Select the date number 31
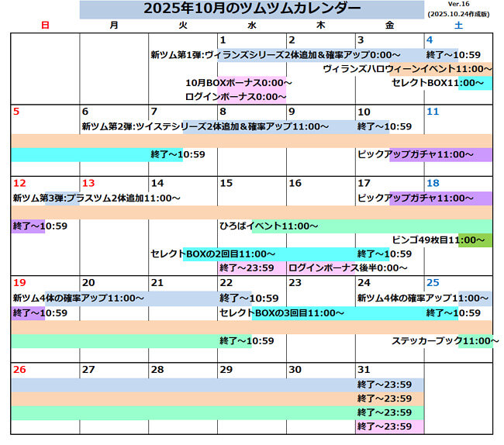The image size is (504, 445). pyautogui.click(x=364, y=370)
